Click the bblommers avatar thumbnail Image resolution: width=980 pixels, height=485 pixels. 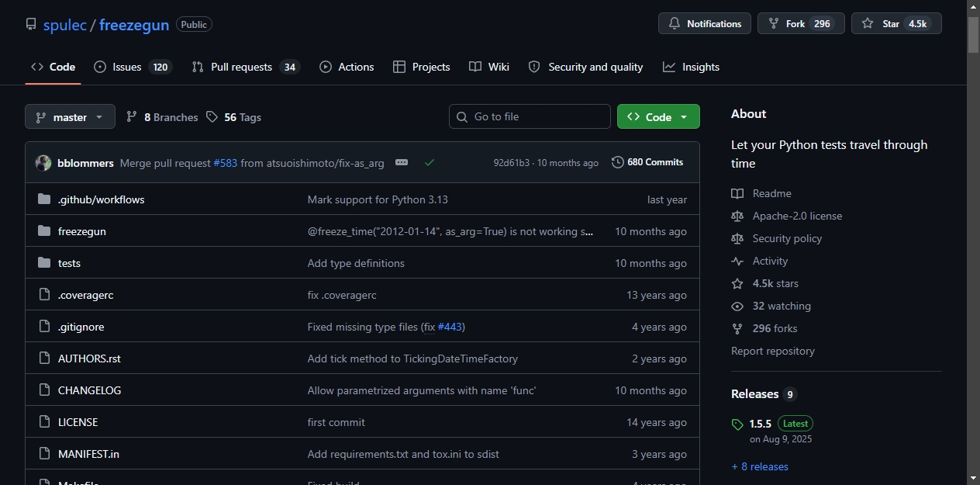[43, 163]
